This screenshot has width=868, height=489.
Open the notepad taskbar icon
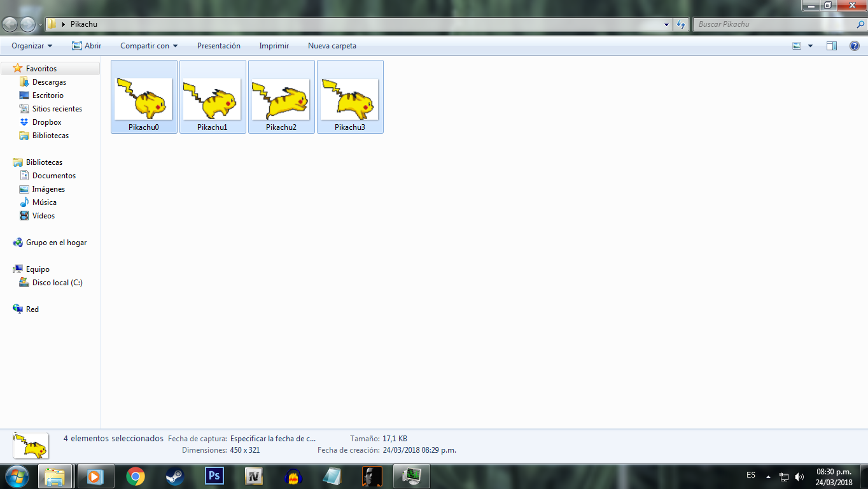(332, 476)
